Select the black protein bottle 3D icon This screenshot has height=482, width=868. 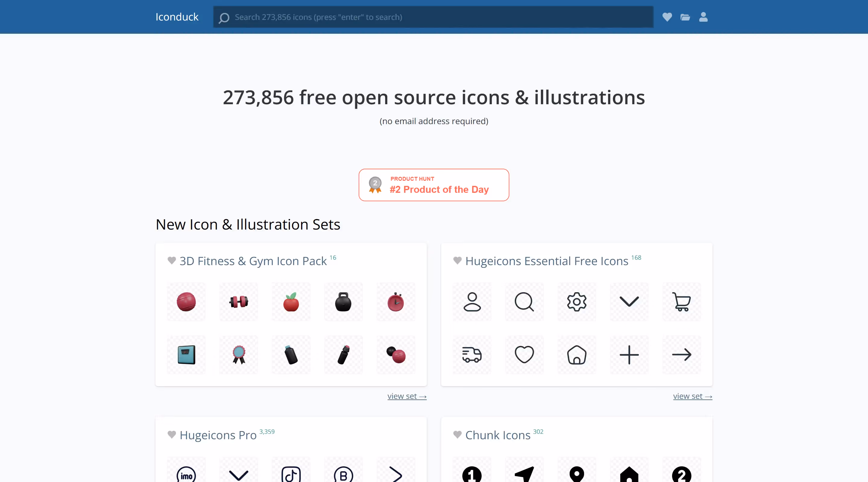coord(291,354)
